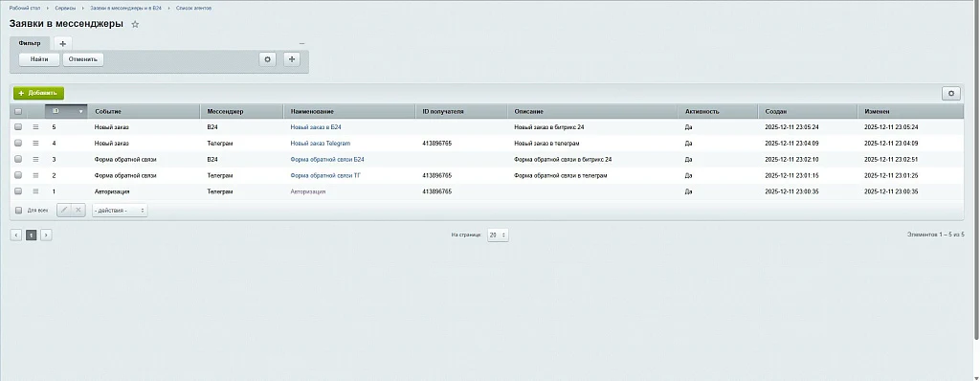
Task: Sort by the 'Активность' column header
Action: click(718, 111)
